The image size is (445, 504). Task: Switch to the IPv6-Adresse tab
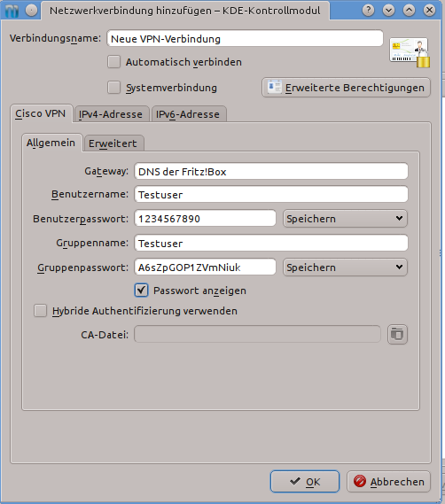click(189, 114)
